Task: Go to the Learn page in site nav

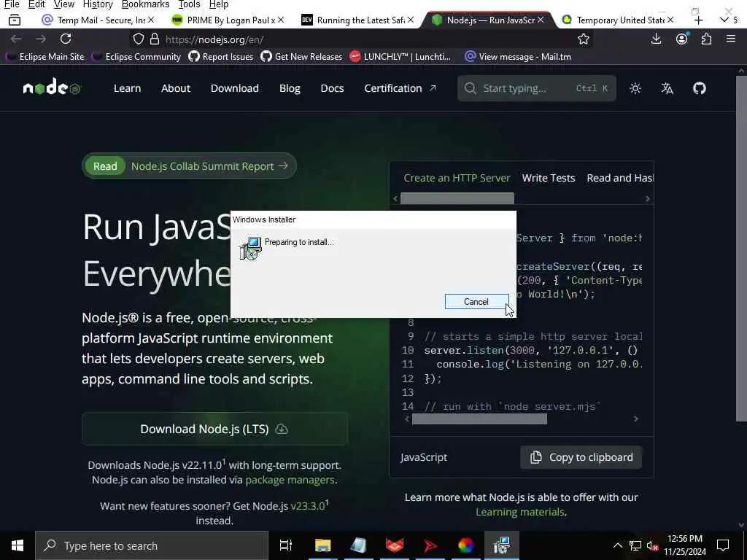Action: coord(127,88)
